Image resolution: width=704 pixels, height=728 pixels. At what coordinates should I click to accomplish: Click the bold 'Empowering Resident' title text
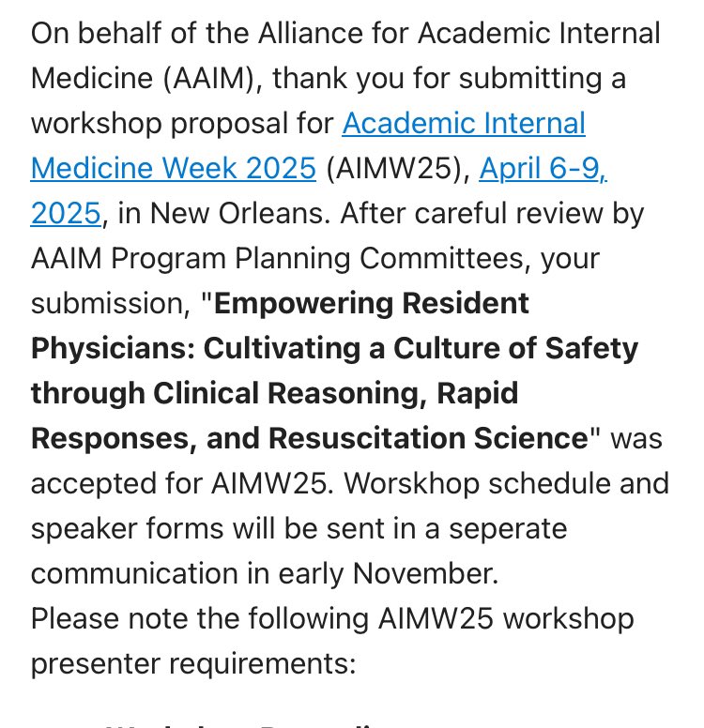click(372, 304)
